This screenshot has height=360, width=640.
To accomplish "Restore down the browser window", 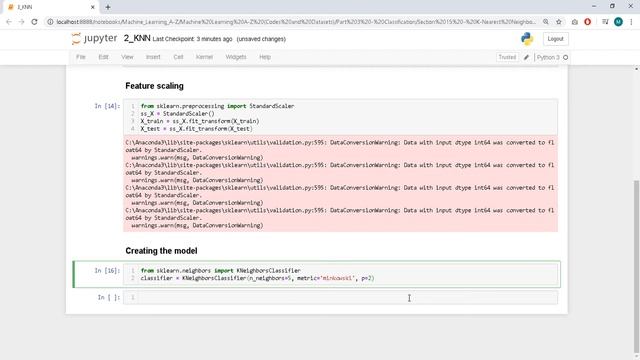I will click(612, 6).
